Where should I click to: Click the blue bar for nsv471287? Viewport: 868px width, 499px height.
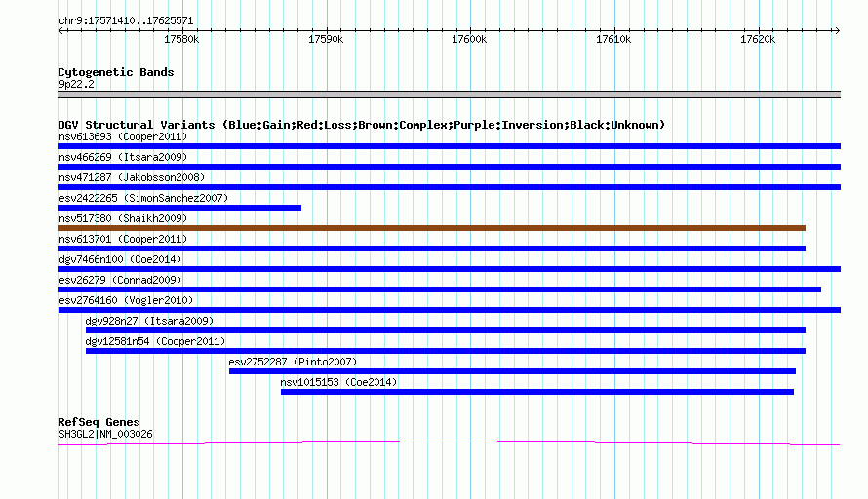click(x=449, y=187)
